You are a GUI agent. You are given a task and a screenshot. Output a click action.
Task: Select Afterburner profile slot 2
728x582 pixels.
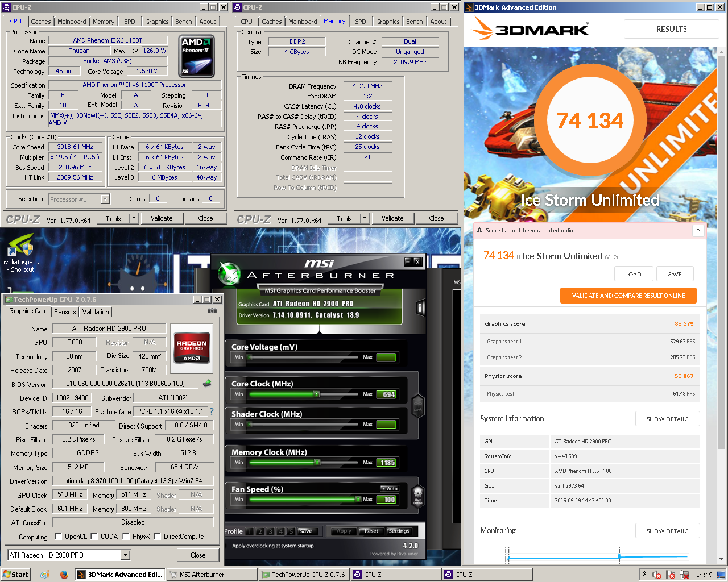click(x=259, y=531)
